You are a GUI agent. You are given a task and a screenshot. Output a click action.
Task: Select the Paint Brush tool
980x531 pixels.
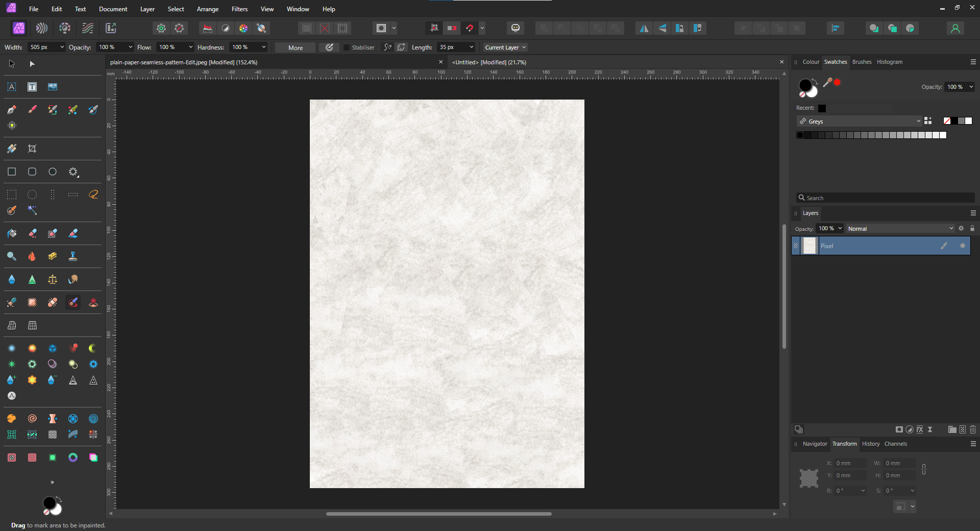(32, 110)
